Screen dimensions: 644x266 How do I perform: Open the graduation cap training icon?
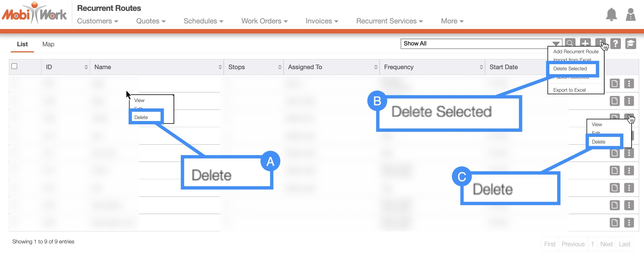coord(630,44)
